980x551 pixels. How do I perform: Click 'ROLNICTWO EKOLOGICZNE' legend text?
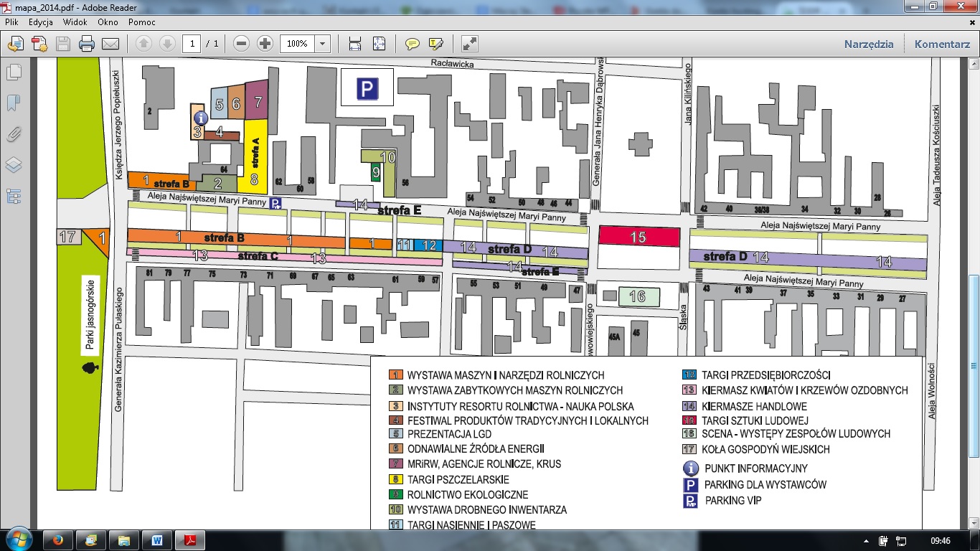(468, 495)
